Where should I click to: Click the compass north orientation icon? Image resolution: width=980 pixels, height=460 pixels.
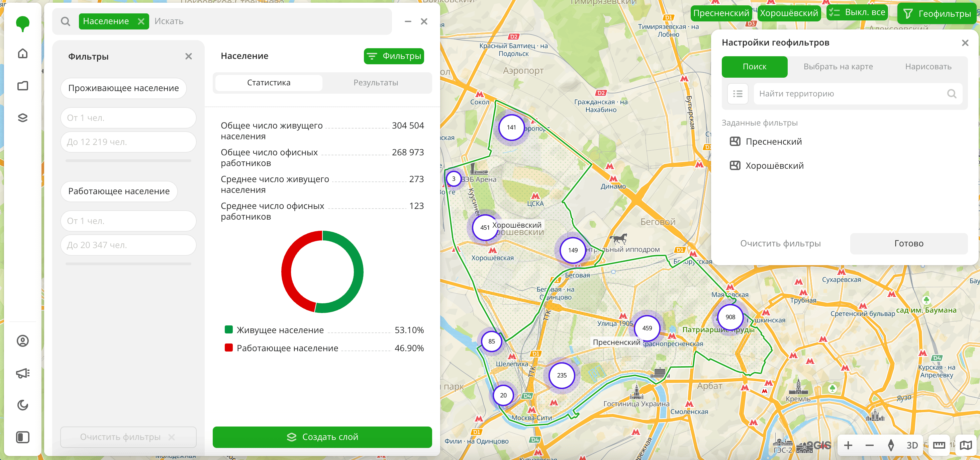pos(891,445)
